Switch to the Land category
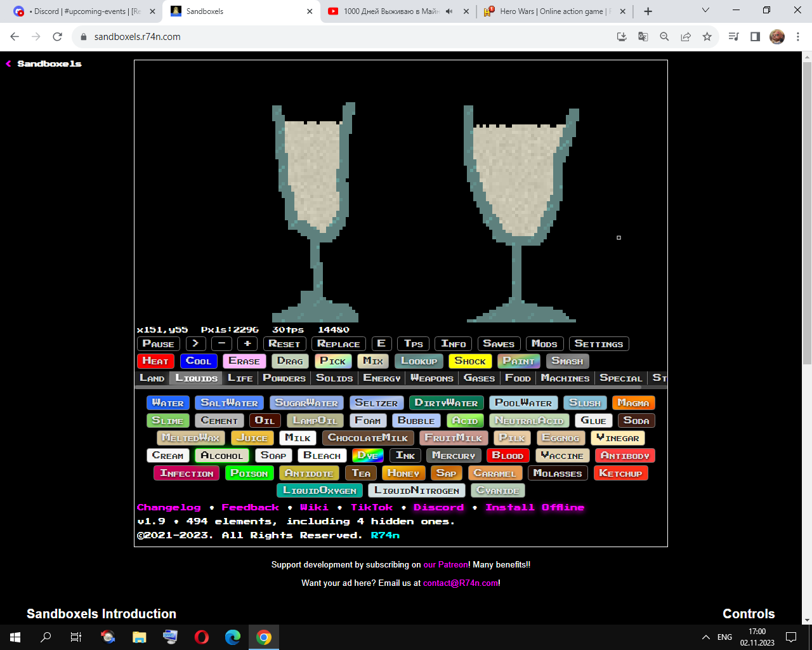This screenshot has height=650, width=812. (x=152, y=378)
